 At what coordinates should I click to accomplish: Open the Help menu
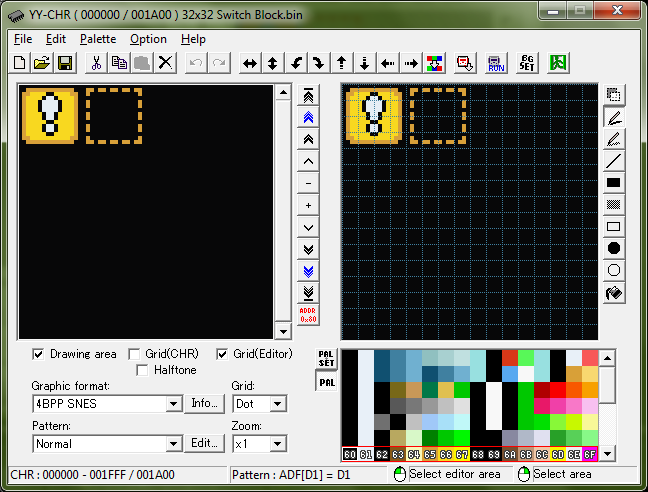tap(193, 39)
